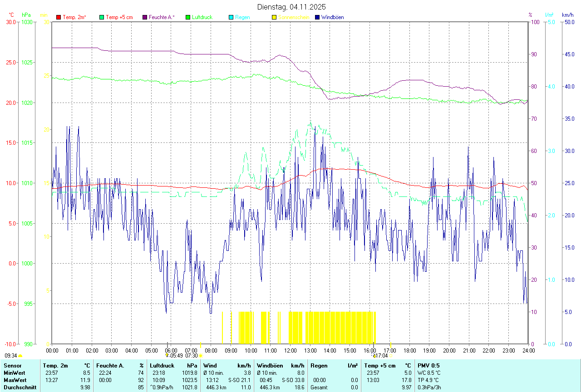Click the Windböen column header in table
Viewport: 581px width, 392px height.
click(270, 366)
